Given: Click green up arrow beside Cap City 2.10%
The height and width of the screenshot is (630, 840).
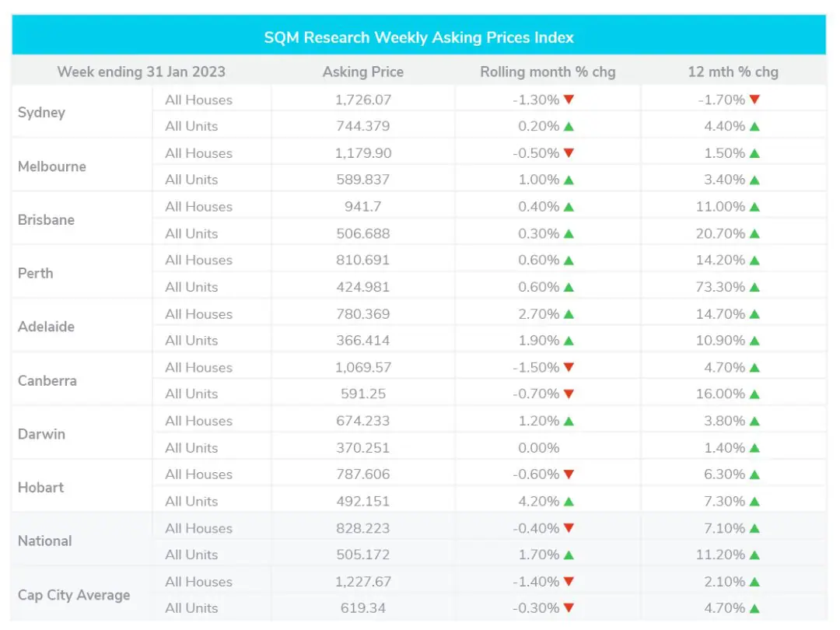Looking at the screenshot, I should click(x=754, y=582).
